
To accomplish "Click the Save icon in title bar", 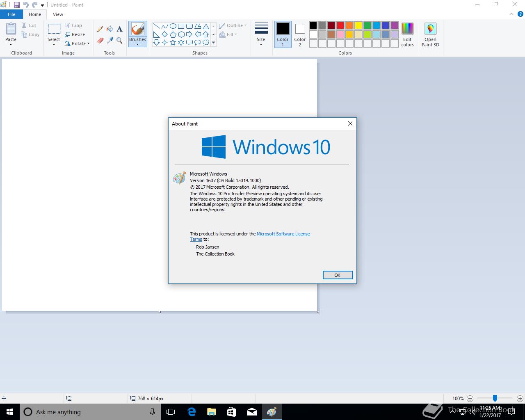I will (16, 5).
